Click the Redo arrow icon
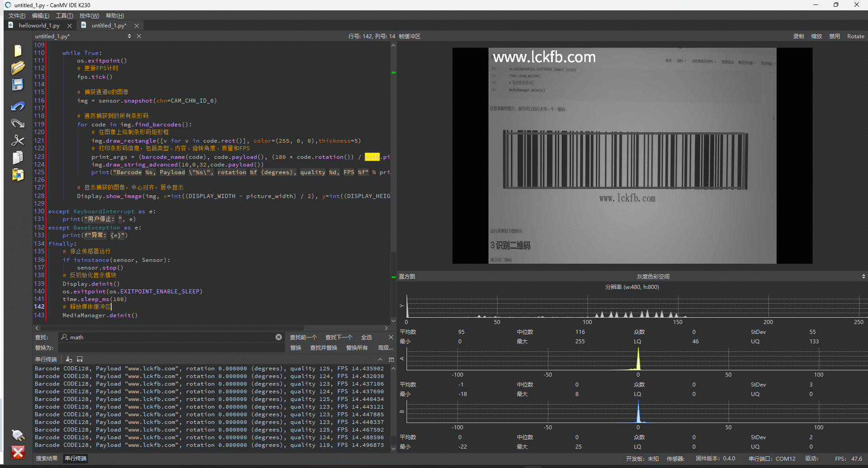Image resolution: width=868 pixels, height=468 pixels. click(18, 123)
